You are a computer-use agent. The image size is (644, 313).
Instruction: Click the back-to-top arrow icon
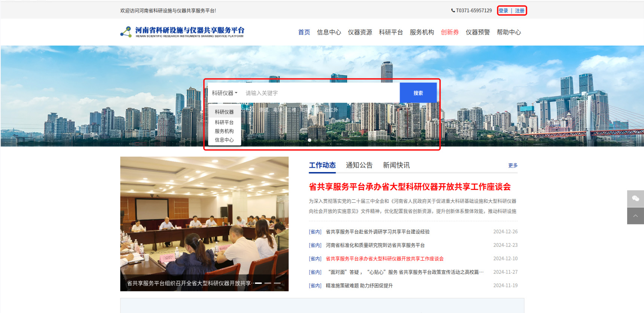click(635, 216)
